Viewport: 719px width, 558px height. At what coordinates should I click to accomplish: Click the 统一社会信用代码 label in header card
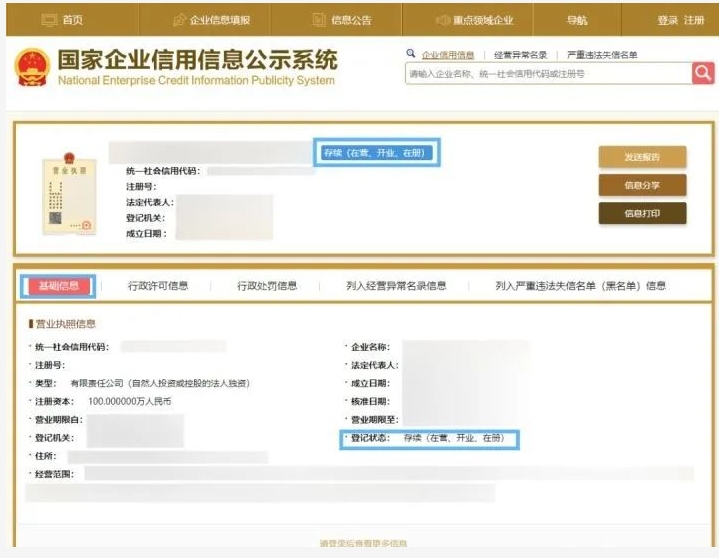pos(163,171)
